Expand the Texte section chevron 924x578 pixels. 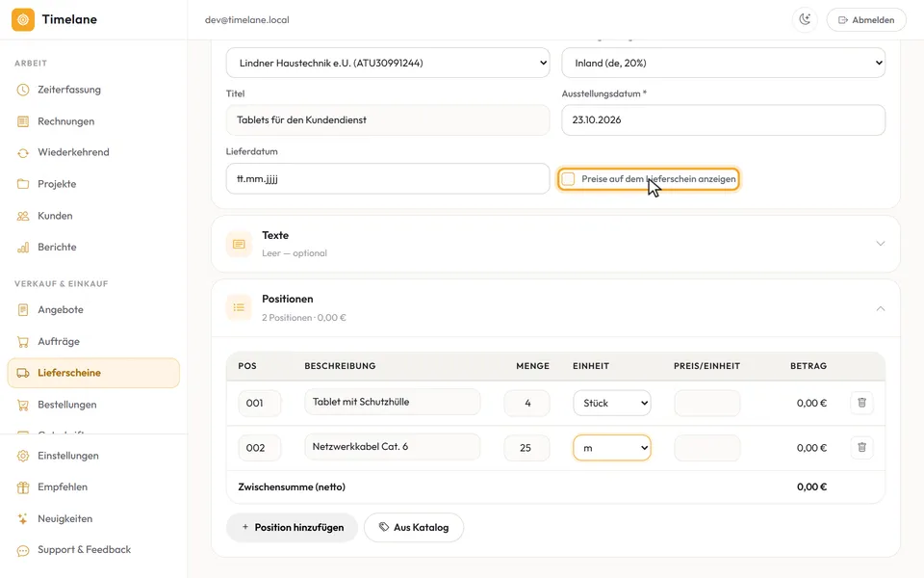(881, 244)
